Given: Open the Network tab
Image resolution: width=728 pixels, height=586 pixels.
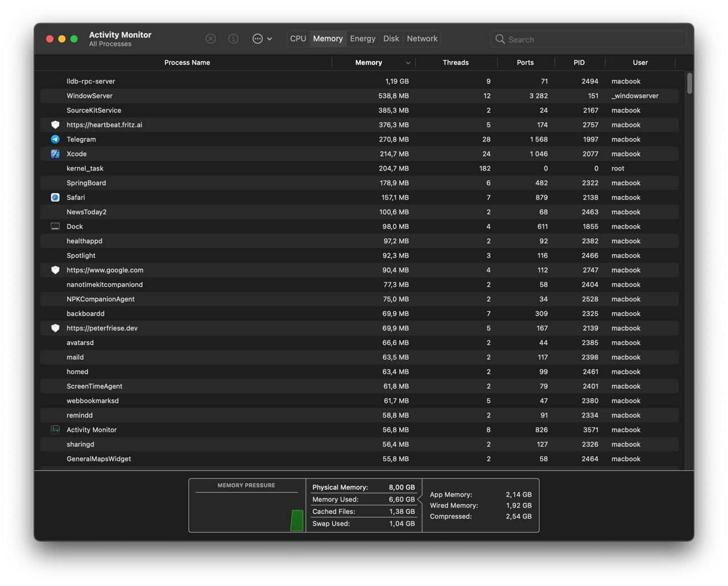Looking at the screenshot, I should [x=423, y=39].
